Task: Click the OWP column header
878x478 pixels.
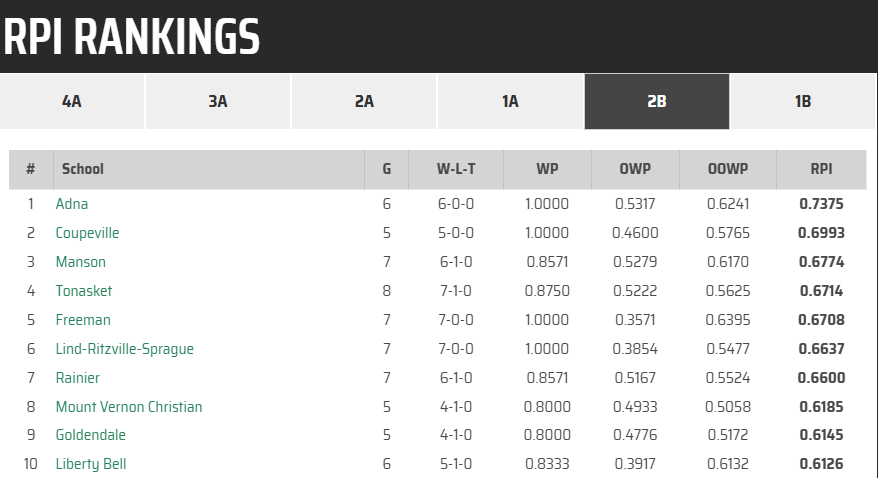Action: point(635,169)
